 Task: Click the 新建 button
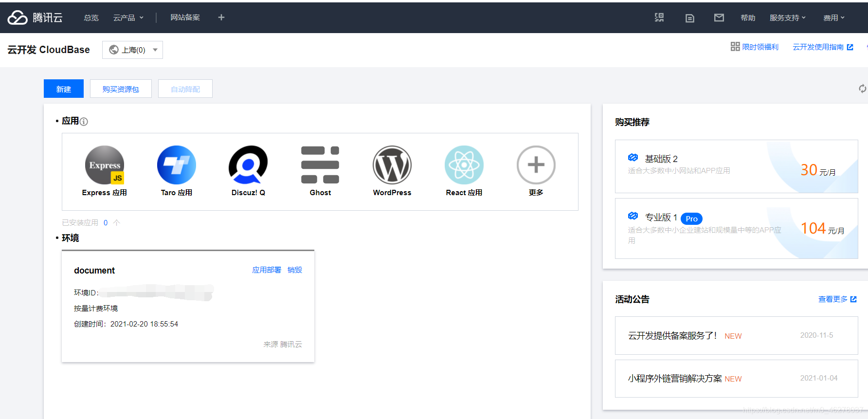tap(64, 89)
